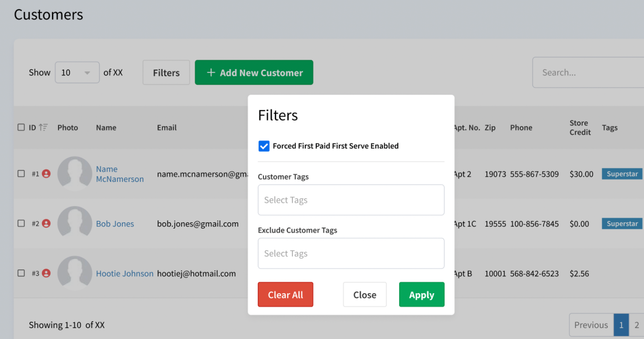
Task: Select the checkbox for customer #3
Action: pyautogui.click(x=21, y=273)
